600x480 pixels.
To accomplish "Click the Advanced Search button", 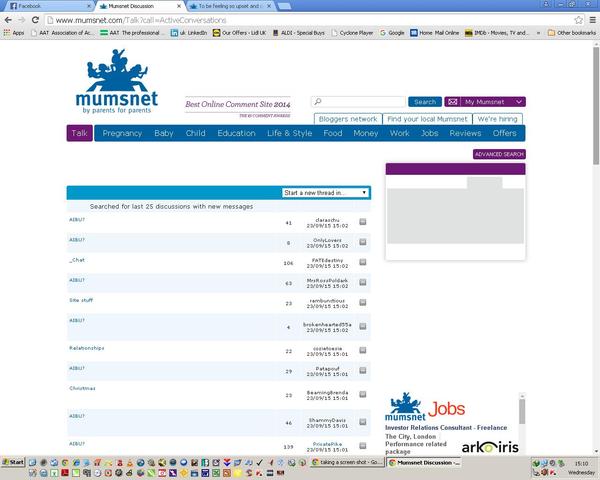I will [x=499, y=154].
